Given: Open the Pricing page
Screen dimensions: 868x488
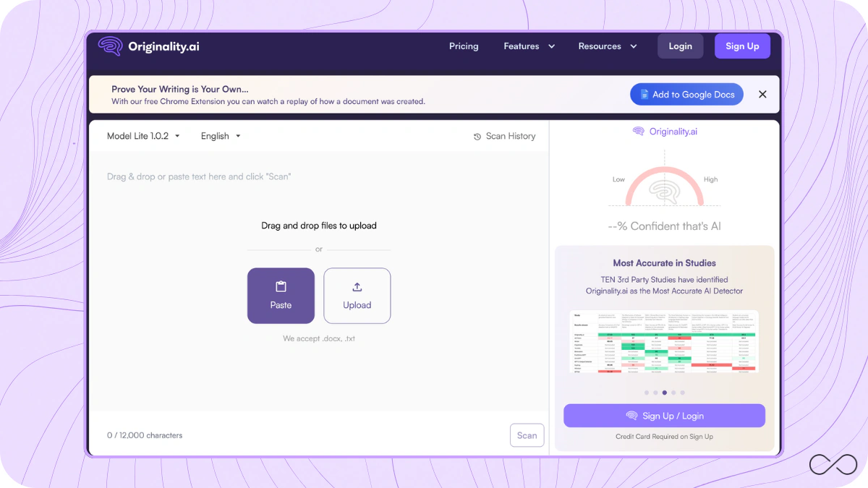Looking at the screenshot, I should [x=464, y=46].
